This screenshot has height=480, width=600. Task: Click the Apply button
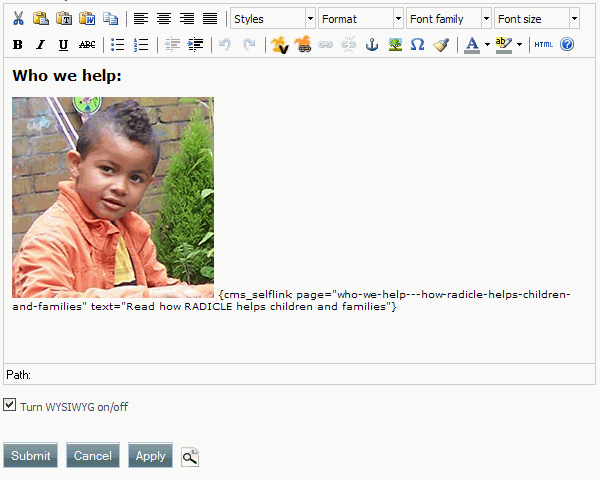(150, 455)
